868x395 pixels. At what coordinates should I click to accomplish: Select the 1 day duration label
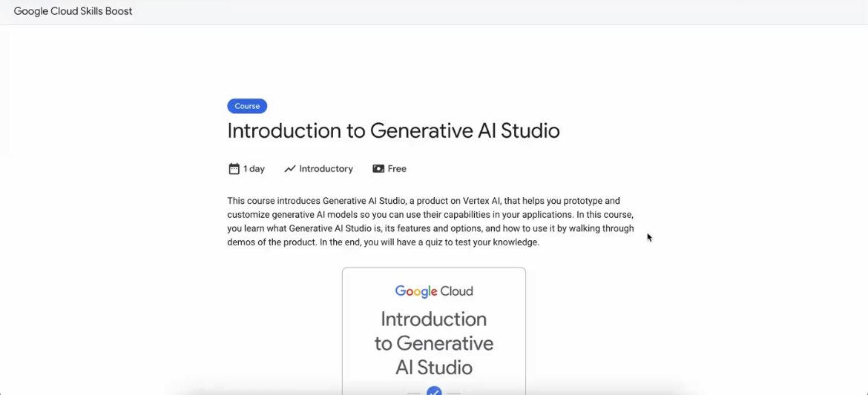[x=254, y=169]
